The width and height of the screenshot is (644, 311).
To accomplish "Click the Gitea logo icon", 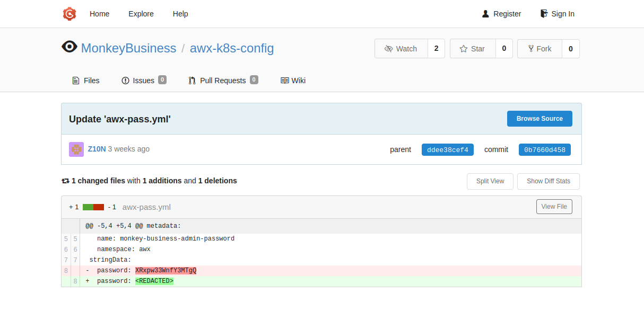I will coord(69,14).
